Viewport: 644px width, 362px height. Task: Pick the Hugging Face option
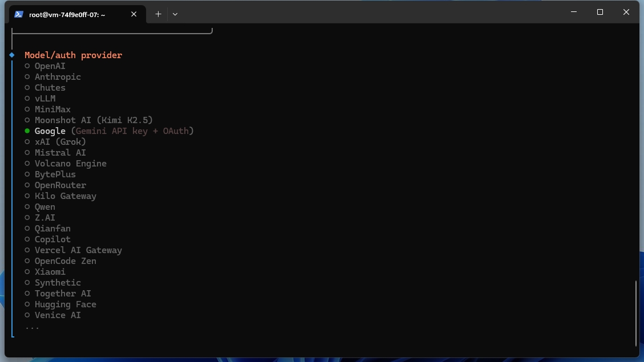(66, 304)
